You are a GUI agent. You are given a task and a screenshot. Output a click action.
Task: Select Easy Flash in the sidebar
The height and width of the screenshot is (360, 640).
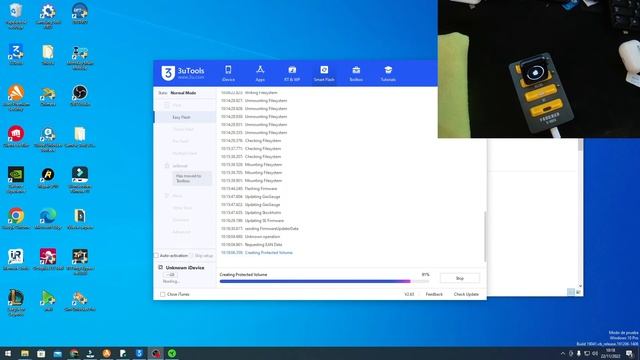coord(185,117)
